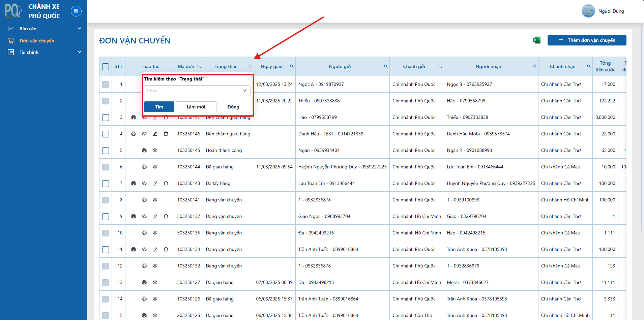Toggle the select-all header checkbox
The height and width of the screenshot is (320, 644).
tap(106, 67)
